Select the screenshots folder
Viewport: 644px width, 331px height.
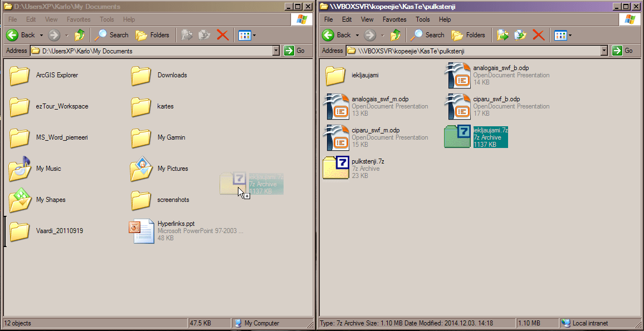[160, 200]
